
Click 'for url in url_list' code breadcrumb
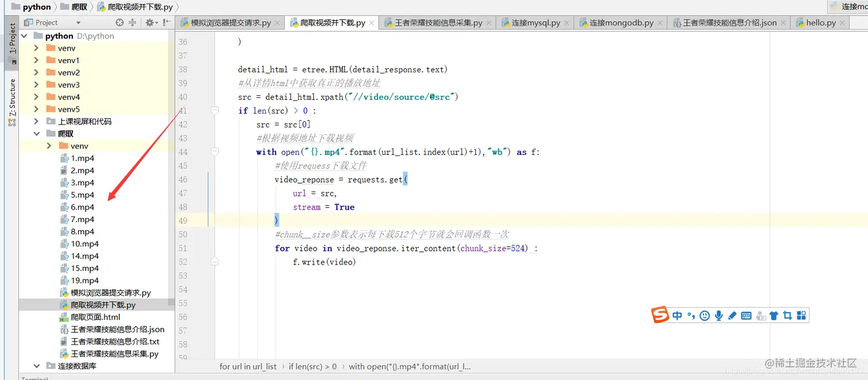[x=248, y=366]
